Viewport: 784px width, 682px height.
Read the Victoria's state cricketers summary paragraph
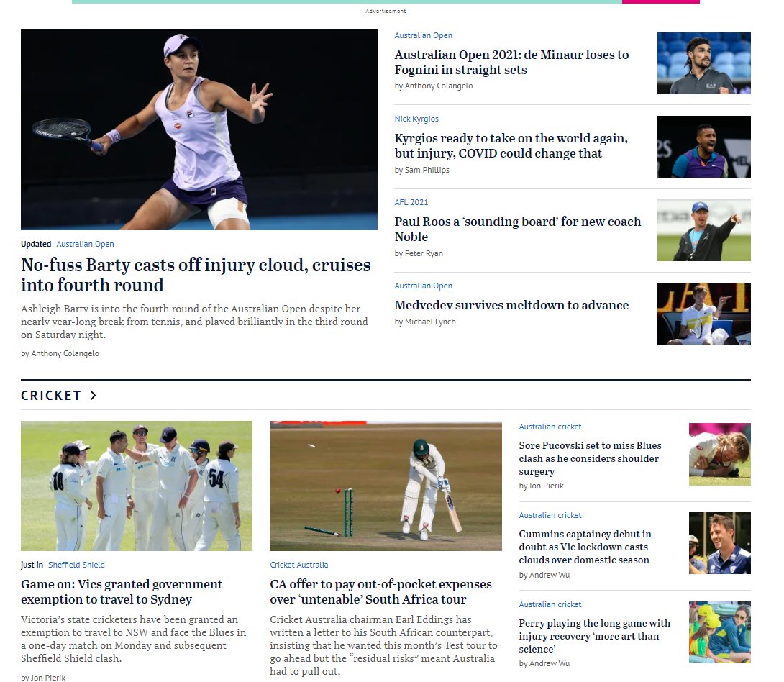[134, 639]
